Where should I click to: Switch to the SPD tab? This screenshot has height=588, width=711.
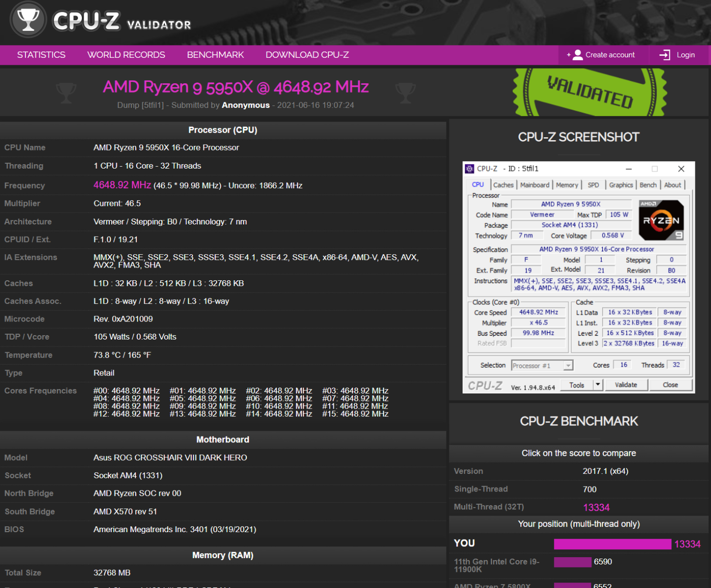tap(593, 185)
